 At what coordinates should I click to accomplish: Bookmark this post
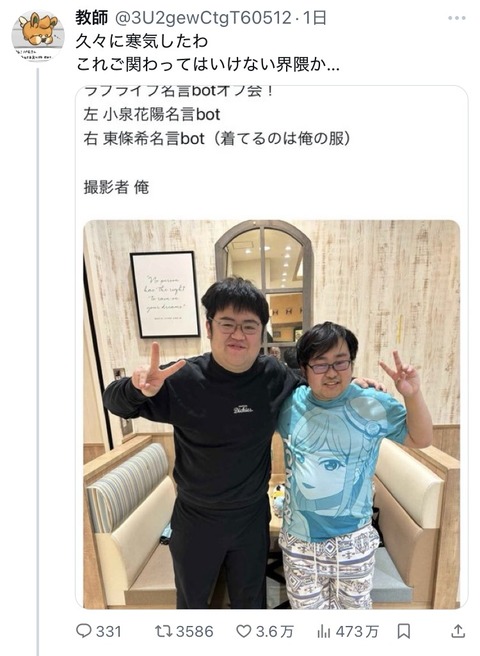(x=403, y=631)
